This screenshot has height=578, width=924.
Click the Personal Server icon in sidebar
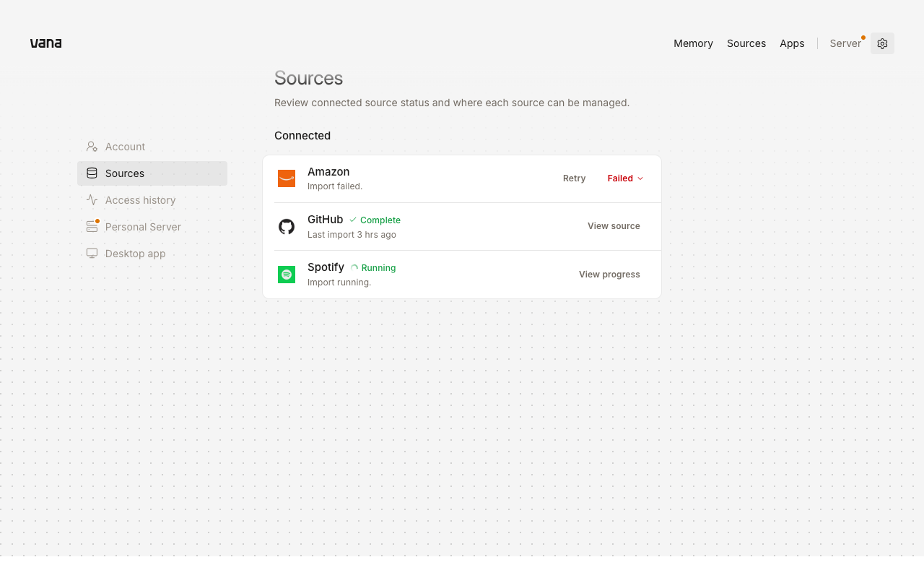point(92,227)
